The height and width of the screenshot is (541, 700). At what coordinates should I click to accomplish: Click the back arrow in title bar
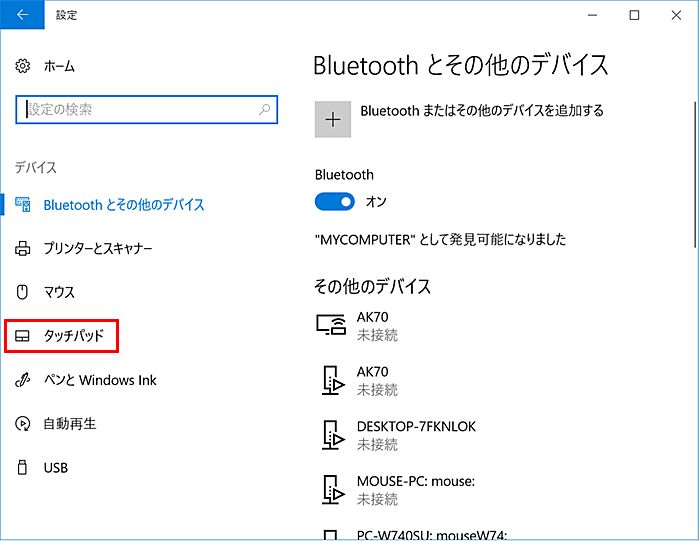[22, 15]
